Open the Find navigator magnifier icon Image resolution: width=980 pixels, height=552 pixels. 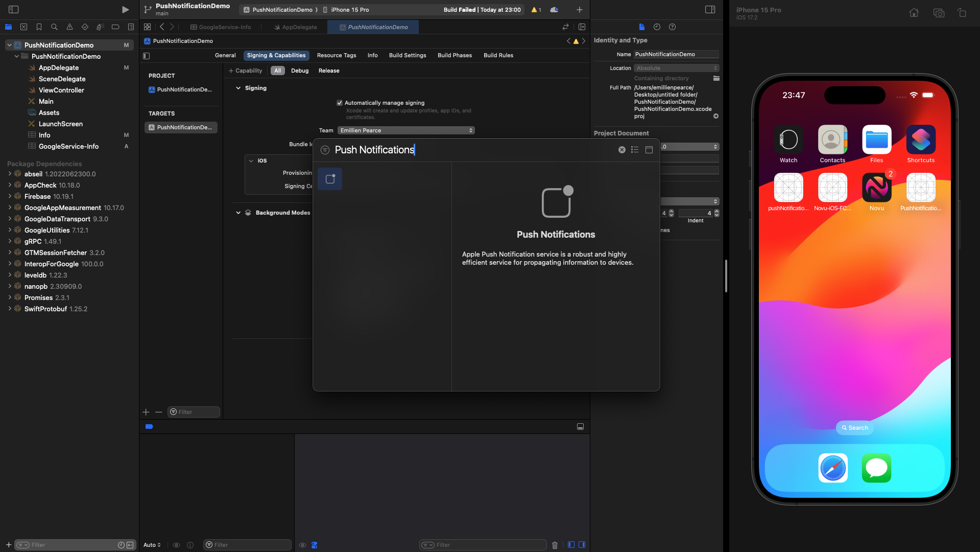click(54, 27)
